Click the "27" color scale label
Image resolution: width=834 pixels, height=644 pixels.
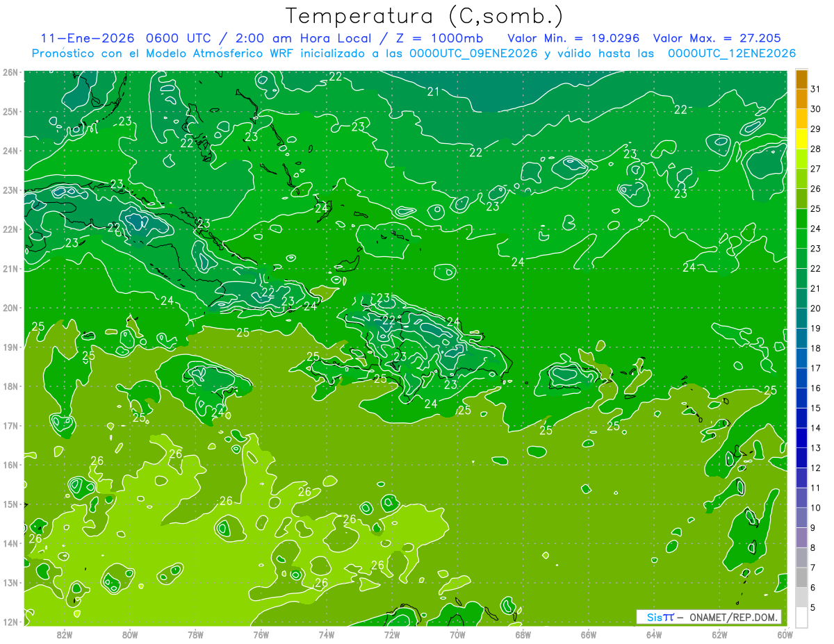click(816, 169)
